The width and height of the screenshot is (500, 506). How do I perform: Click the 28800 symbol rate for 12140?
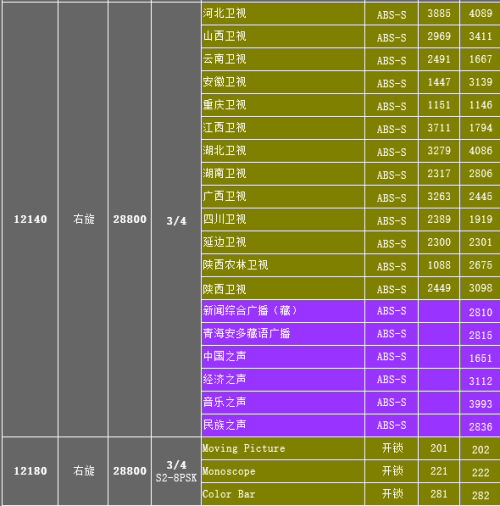click(x=130, y=219)
